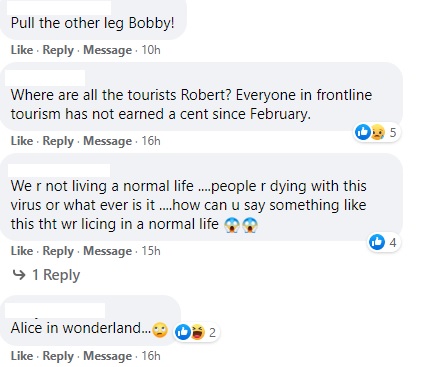Open reaction count 5 on tourists comment

pos(393,132)
